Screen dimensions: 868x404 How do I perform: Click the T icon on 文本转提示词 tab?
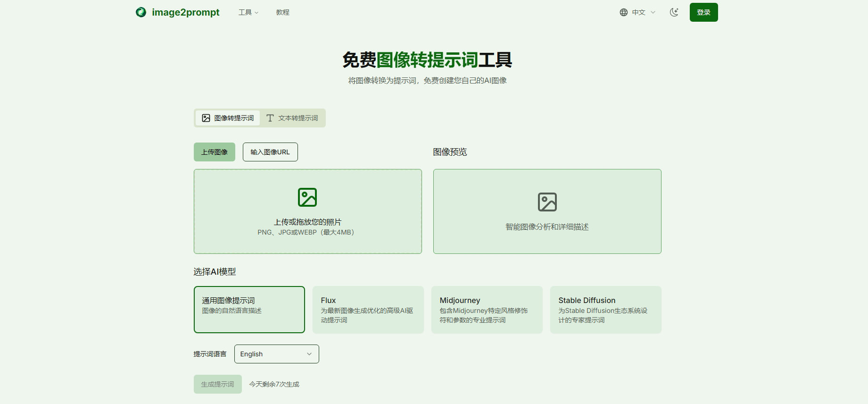[x=270, y=118]
